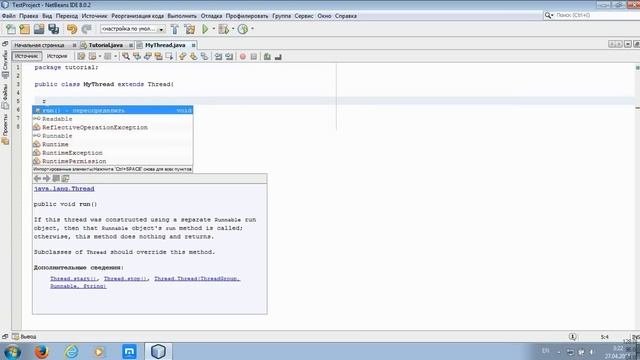The height and width of the screenshot is (360, 640).
Task: Select RuntimePermission in completion list
Action: (x=113, y=161)
